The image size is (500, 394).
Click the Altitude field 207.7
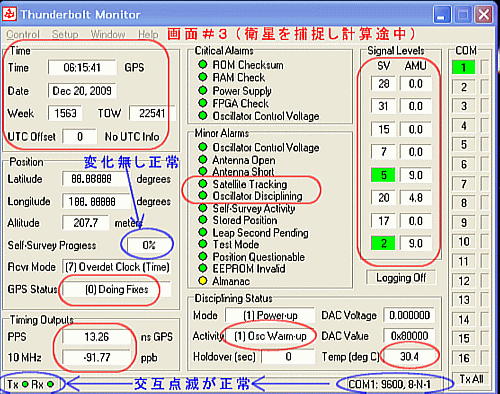[x=86, y=223]
